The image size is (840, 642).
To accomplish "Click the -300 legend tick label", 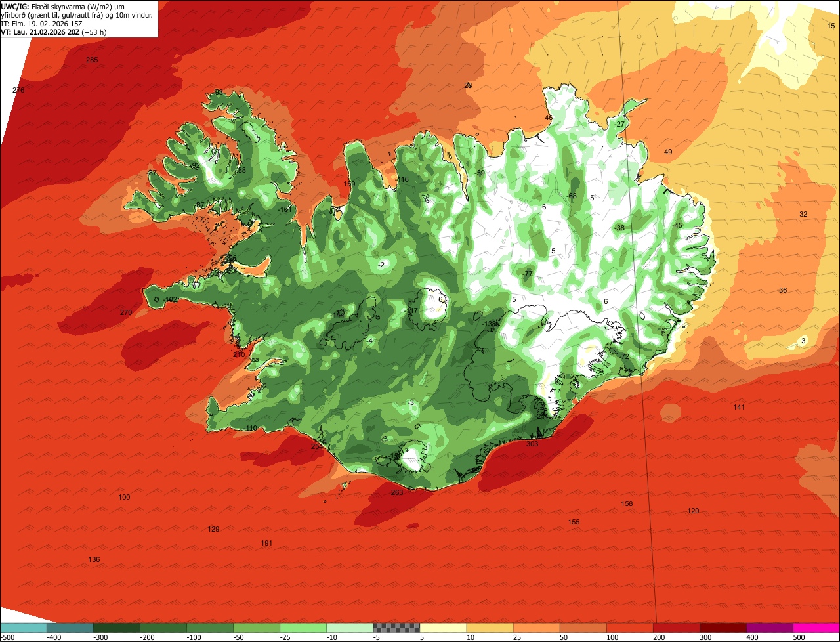I will pos(100,637).
